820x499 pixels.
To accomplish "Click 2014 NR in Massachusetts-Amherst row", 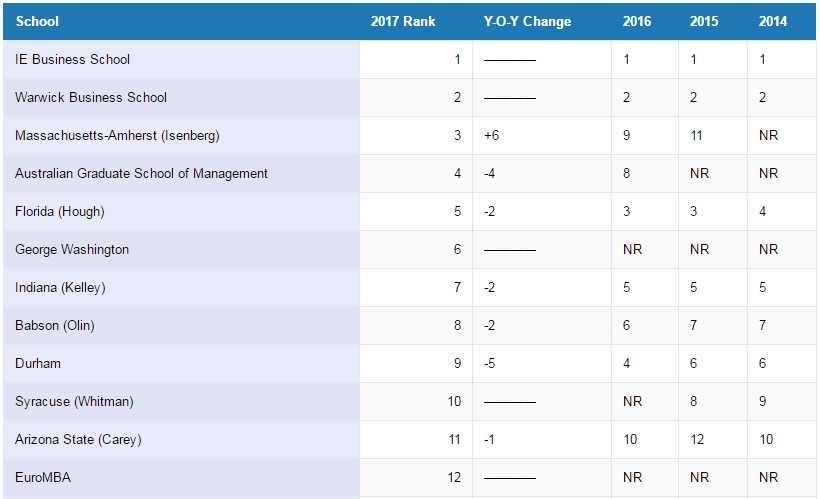I will pos(769,135).
